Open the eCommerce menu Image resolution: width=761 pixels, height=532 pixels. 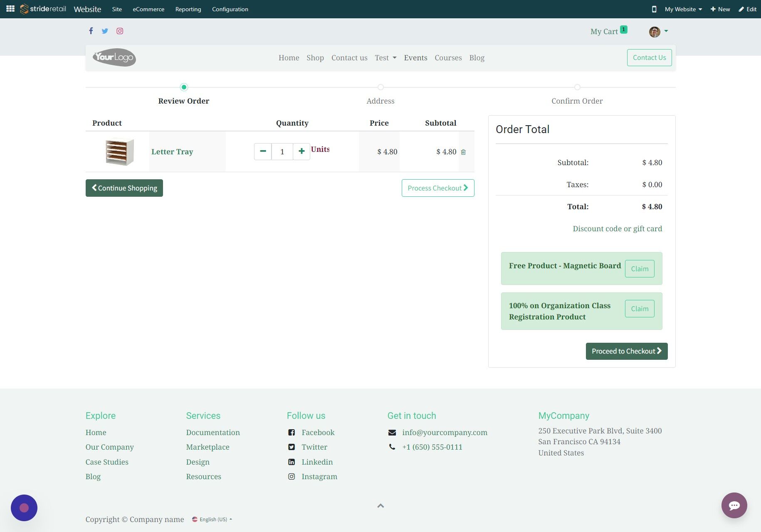coord(148,9)
